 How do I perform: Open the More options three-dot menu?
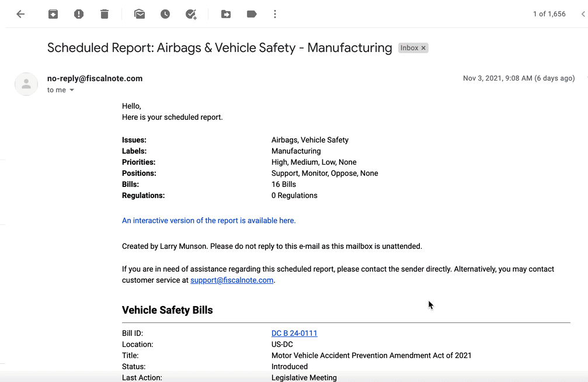275,14
